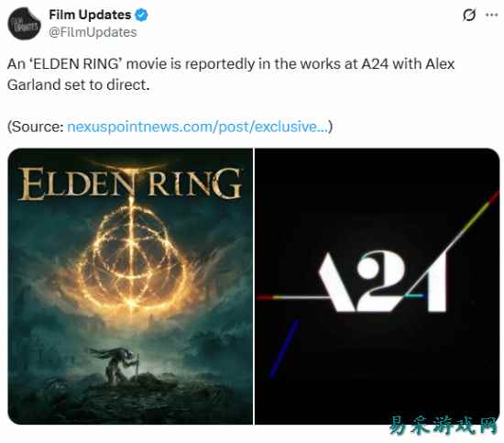Follow the nexuspointnews.com source link
The height and width of the screenshot is (443, 504).
click(198, 127)
